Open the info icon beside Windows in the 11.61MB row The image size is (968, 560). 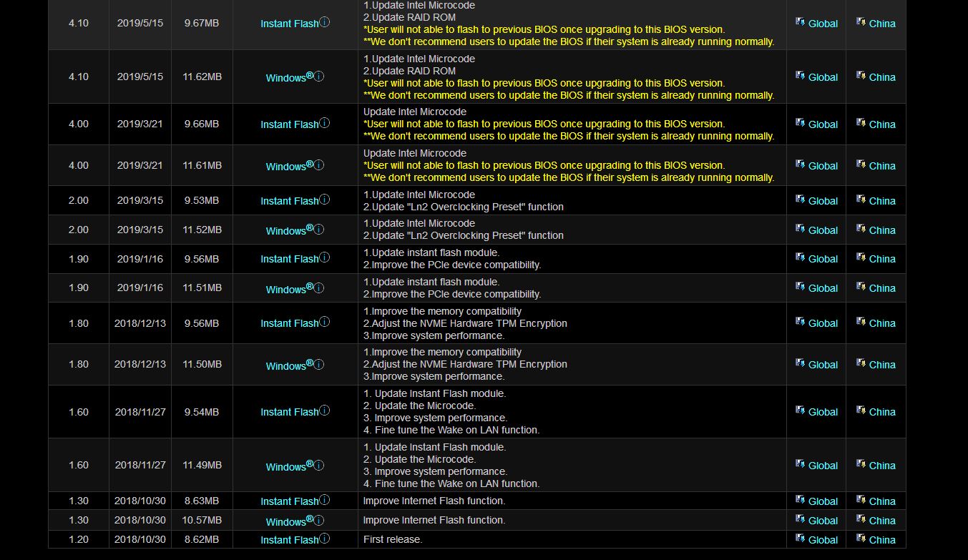point(319,165)
